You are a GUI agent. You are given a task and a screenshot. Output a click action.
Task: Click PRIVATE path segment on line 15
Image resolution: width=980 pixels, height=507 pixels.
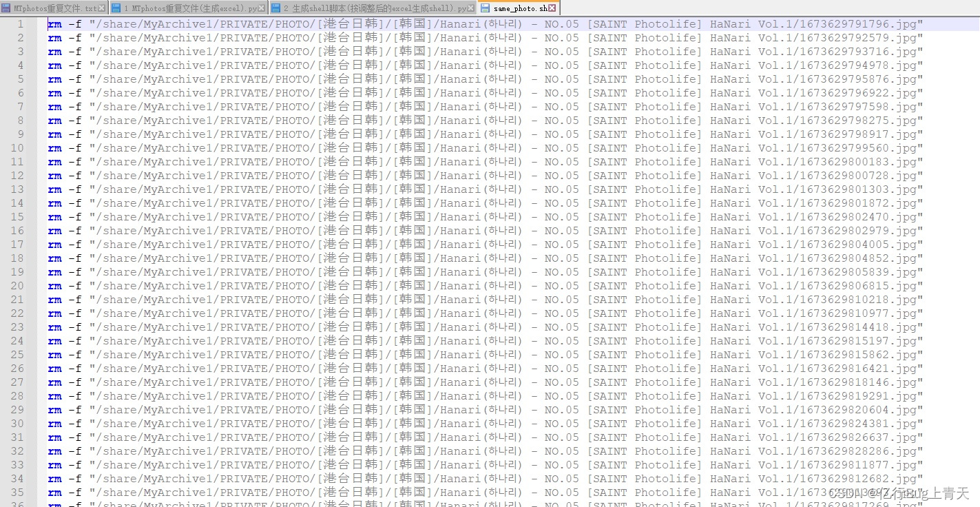244,217
